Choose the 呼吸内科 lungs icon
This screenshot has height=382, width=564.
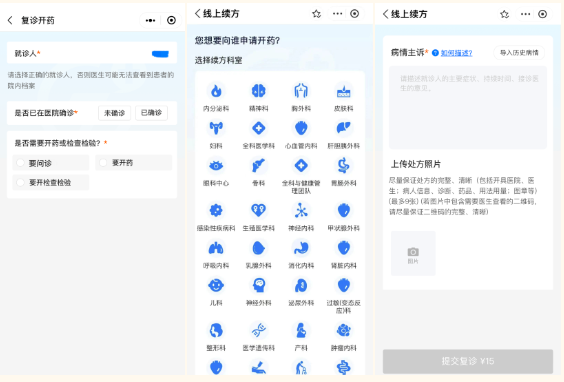pyautogui.click(x=216, y=248)
